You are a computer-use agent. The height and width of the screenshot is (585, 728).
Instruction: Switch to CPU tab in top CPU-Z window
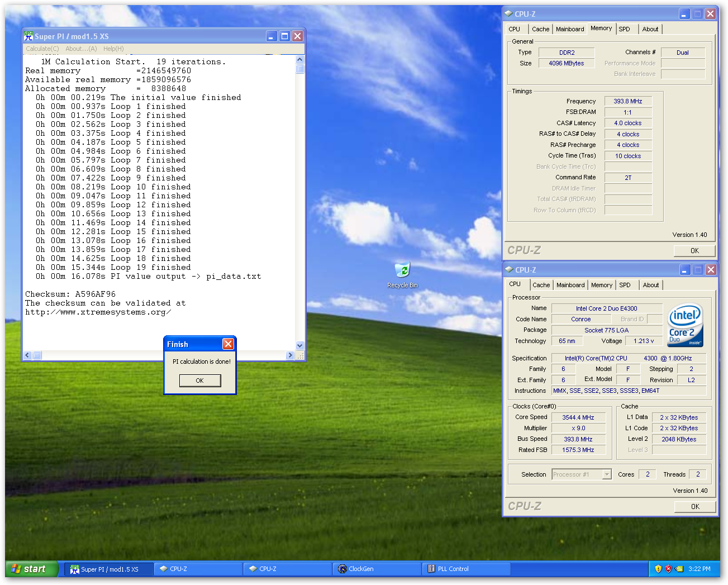(515, 29)
